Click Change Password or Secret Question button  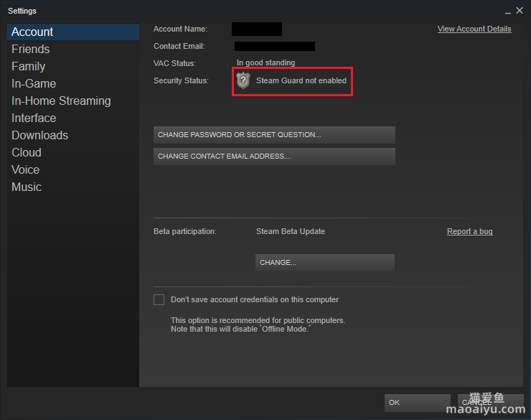click(274, 135)
